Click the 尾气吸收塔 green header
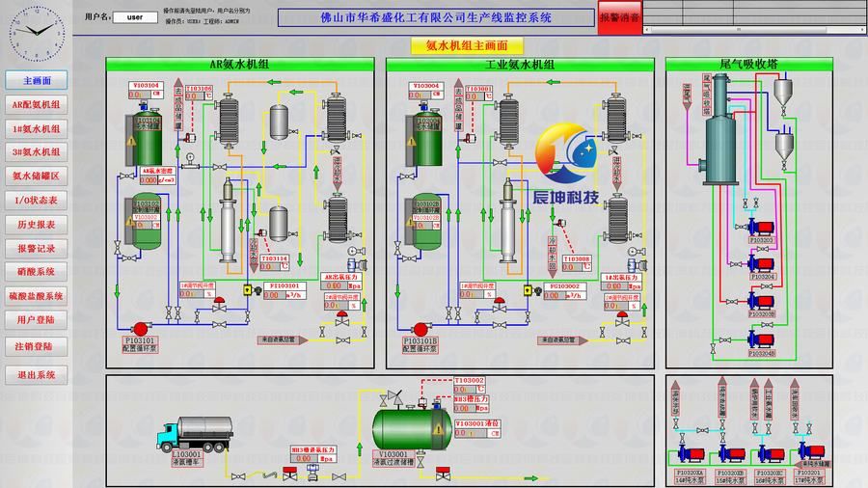 tap(749, 65)
